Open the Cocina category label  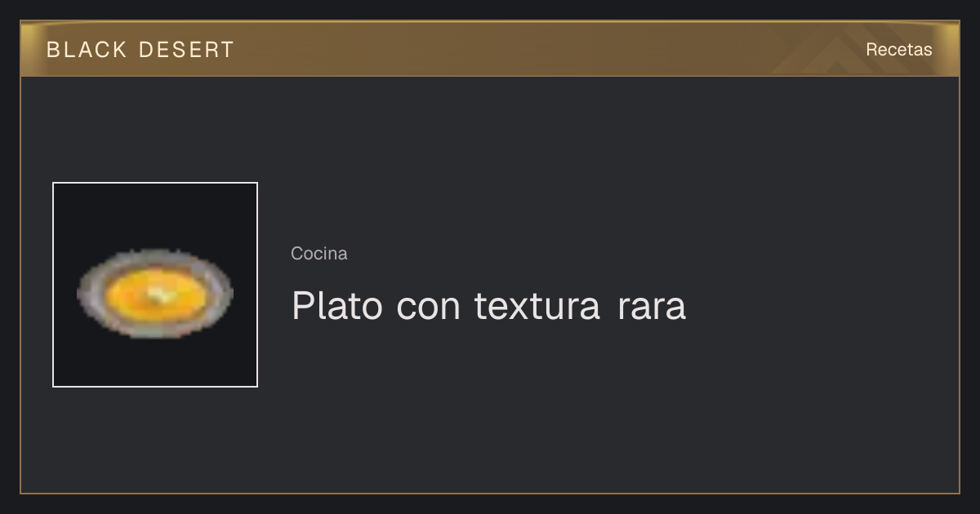[x=319, y=254]
